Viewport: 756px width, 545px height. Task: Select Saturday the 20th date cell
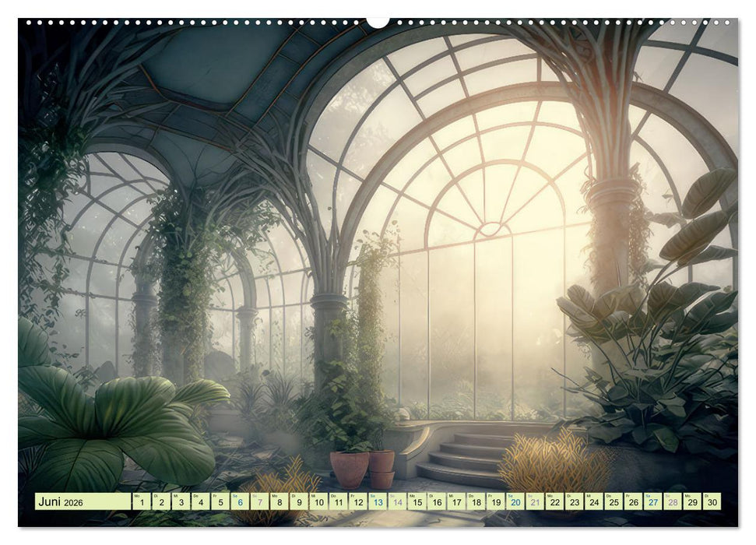pos(515,501)
